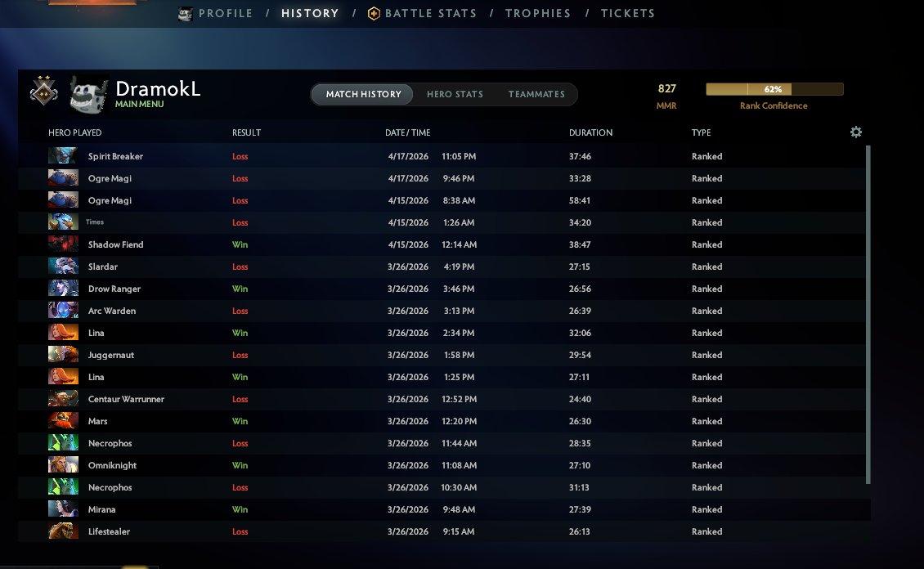The width and height of the screenshot is (924, 569).
Task: Click the Mars hero portrait
Action: 63,421
